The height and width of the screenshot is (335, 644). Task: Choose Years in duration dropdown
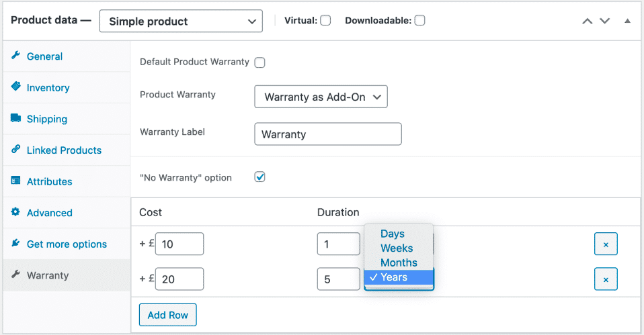tap(399, 277)
